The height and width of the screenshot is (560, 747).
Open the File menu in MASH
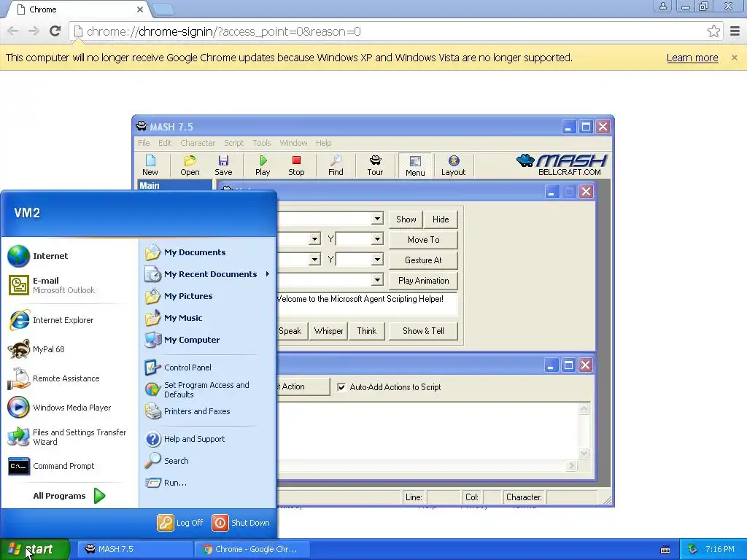[x=144, y=143]
